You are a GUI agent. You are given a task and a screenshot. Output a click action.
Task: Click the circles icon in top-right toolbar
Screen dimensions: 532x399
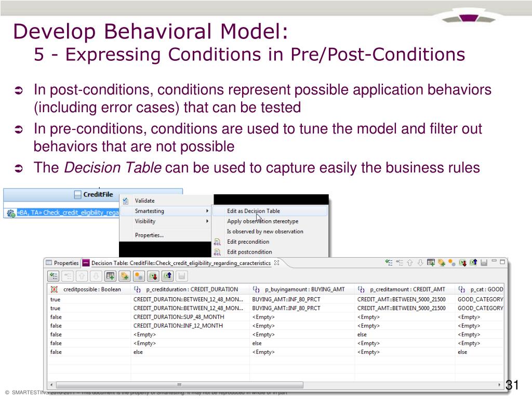point(451,262)
